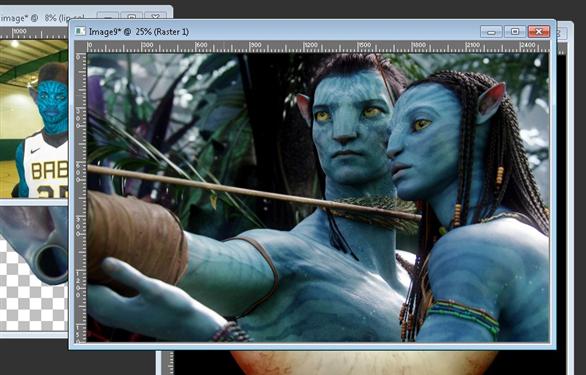Click the horizontal ruler of Image9

(318, 47)
